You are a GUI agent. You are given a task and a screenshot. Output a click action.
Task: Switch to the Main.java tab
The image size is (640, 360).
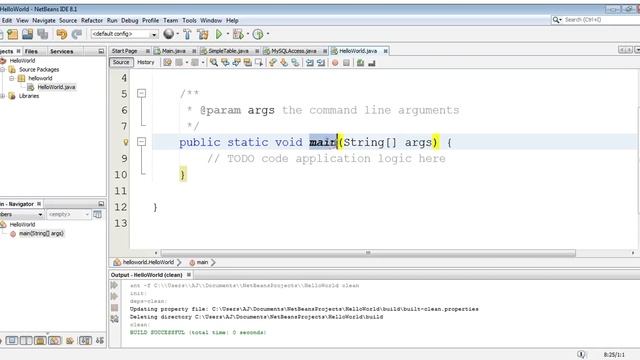pyautogui.click(x=174, y=51)
